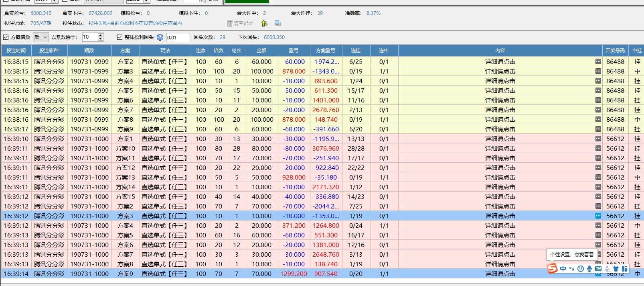The image size is (644, 286).
Task: Sort by the 盈亏 column header
Action: coord(294,51)
